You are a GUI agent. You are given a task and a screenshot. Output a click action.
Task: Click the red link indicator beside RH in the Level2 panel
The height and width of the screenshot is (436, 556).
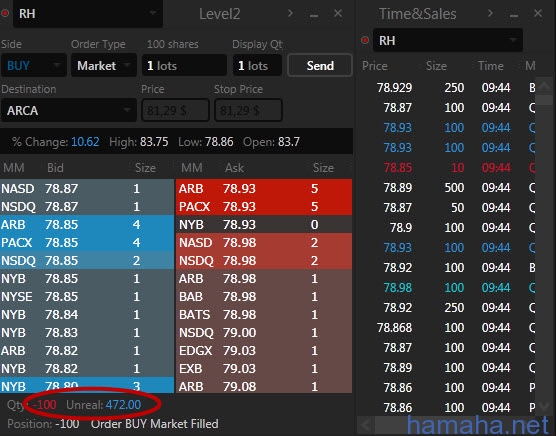tap(5, 13)
